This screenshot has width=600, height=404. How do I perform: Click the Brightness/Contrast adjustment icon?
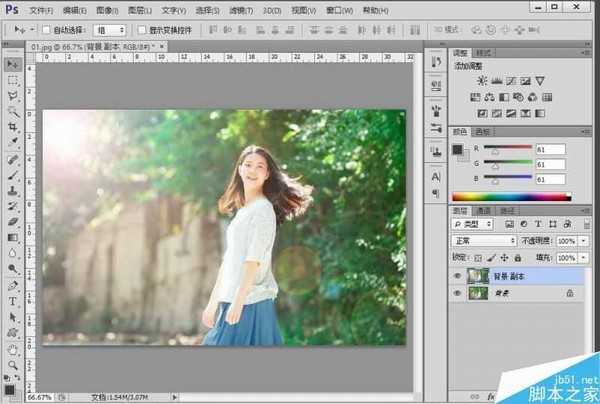(x=483, y=80)
